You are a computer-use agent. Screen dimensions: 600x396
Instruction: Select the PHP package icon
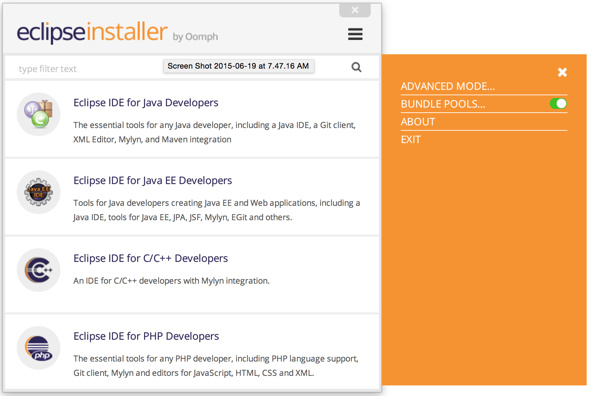[38, 348]
